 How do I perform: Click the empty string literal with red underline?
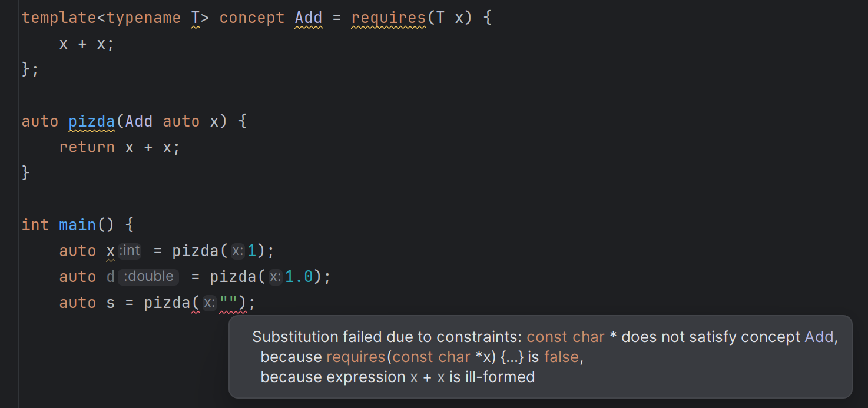[x=228, y=303]
